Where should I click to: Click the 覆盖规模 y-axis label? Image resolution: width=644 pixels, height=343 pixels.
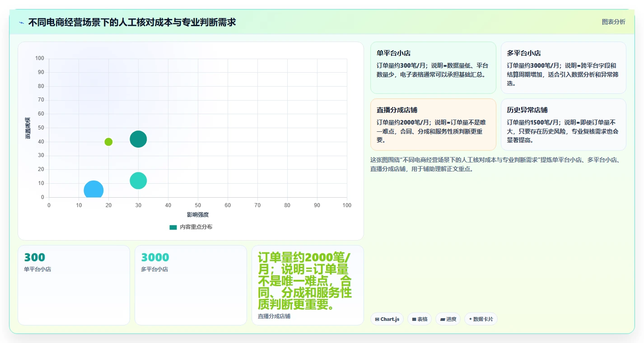28,128
